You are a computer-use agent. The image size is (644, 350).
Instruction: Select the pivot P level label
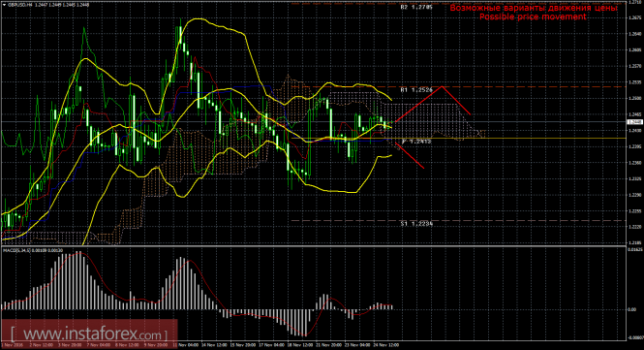[416, 142]
